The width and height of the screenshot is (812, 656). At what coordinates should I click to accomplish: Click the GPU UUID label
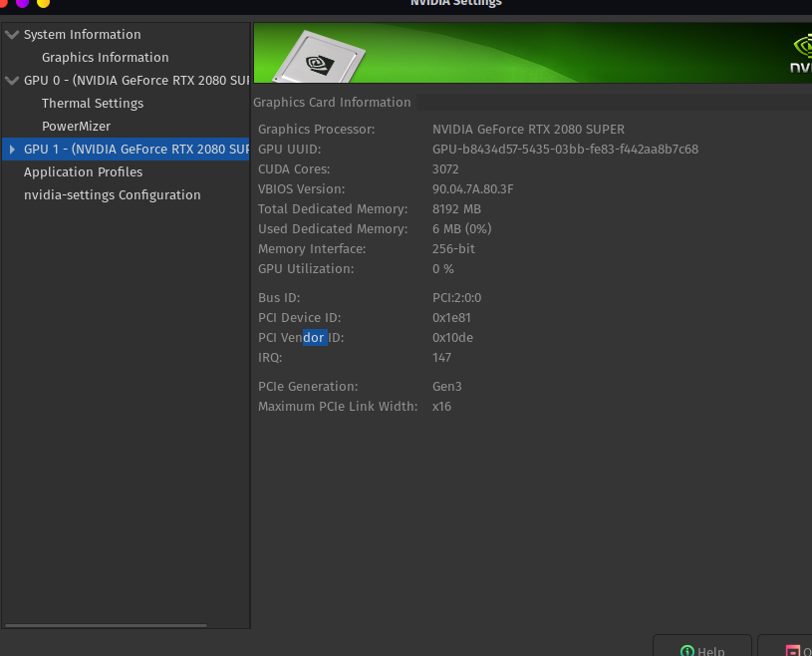click(290, 150)
